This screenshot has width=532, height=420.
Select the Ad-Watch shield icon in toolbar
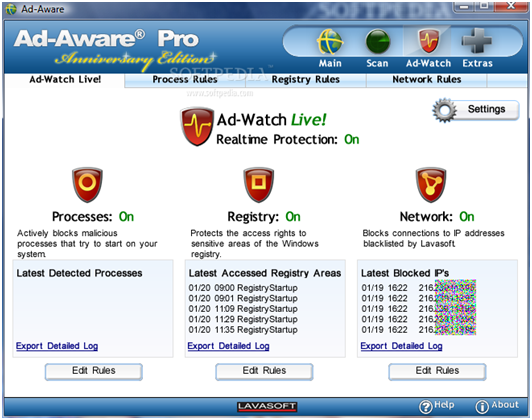[428, 41]
